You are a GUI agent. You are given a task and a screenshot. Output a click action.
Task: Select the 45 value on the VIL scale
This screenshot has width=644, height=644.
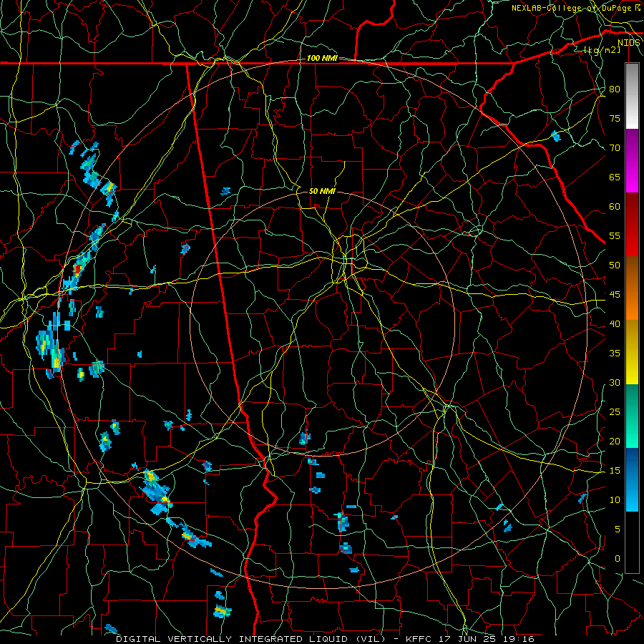tap(615, 295)
